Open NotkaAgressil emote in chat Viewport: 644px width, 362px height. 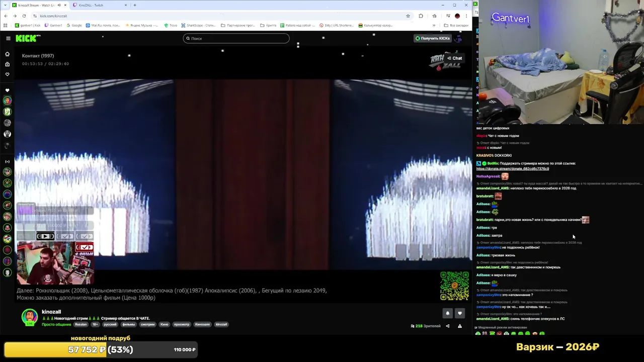point(505,176)
